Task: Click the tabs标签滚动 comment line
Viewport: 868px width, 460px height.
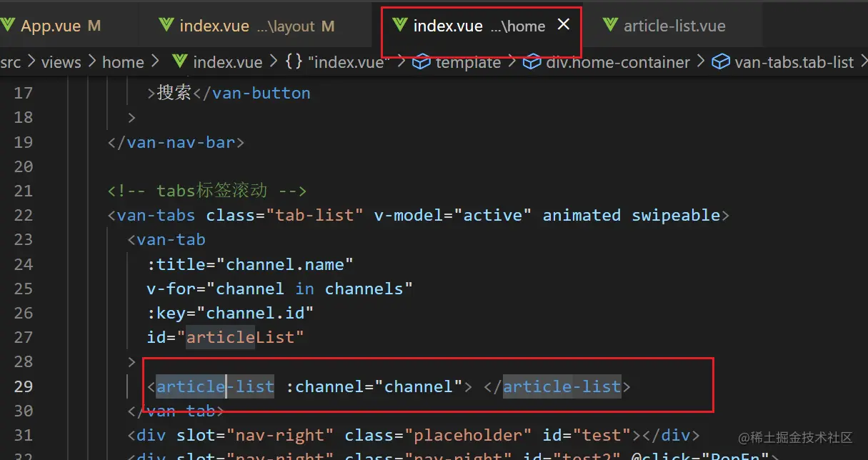Action: tap(207, 191)
